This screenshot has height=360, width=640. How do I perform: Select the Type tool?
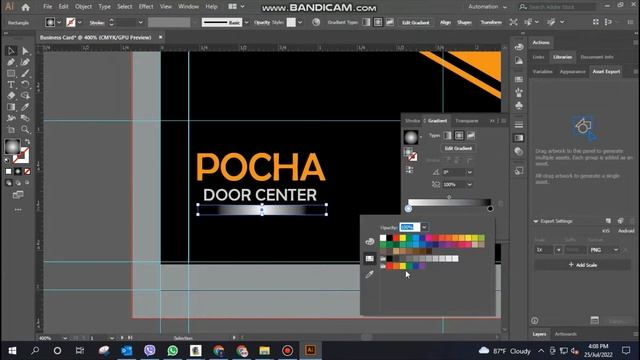(x=11, y=84)
